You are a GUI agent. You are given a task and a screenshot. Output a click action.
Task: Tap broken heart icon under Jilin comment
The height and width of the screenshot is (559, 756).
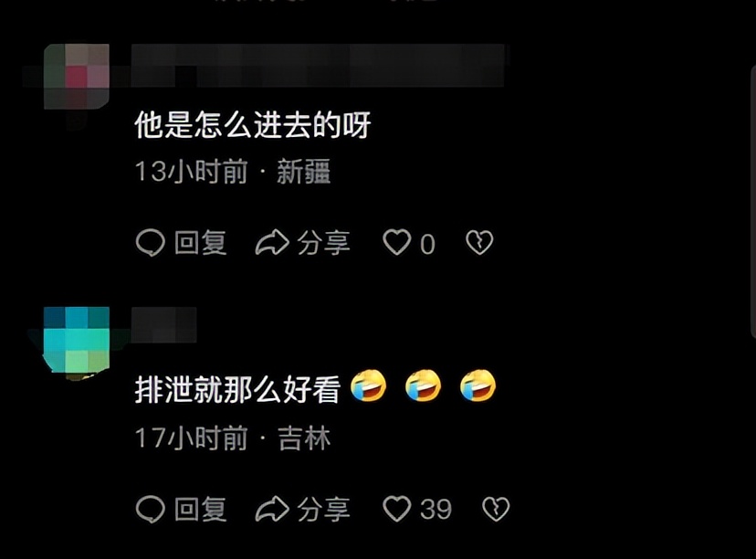coord(496,510)
